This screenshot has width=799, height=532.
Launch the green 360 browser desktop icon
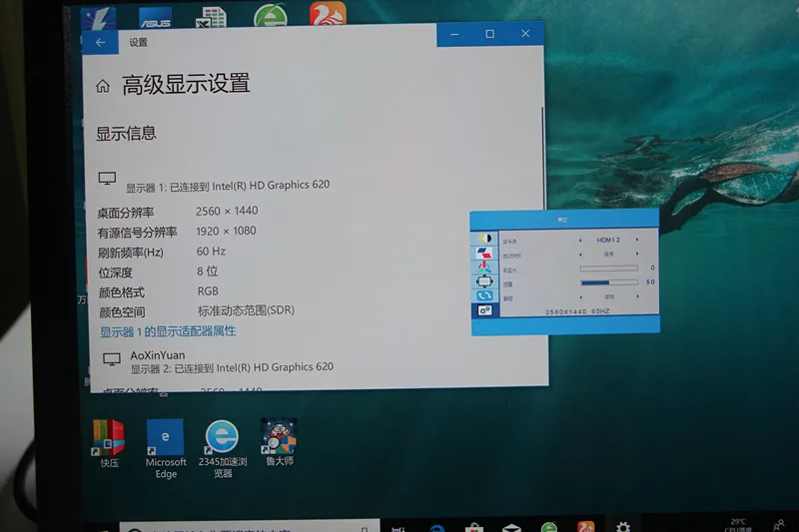(x=271, y=15)
